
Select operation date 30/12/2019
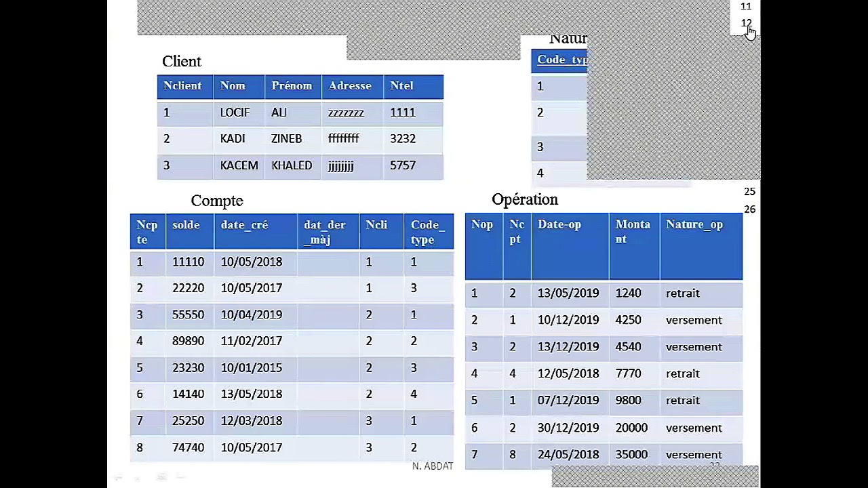(x=568, y=428)
